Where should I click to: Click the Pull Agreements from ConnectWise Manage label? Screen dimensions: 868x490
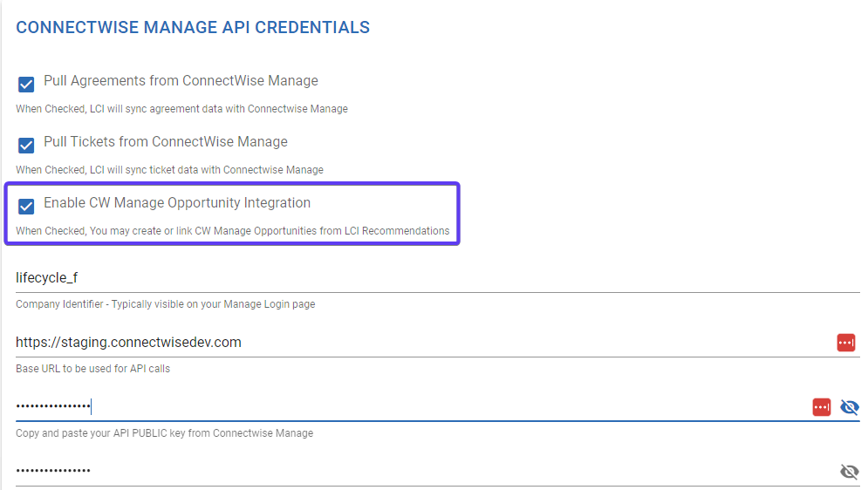[x=181, y=81]
